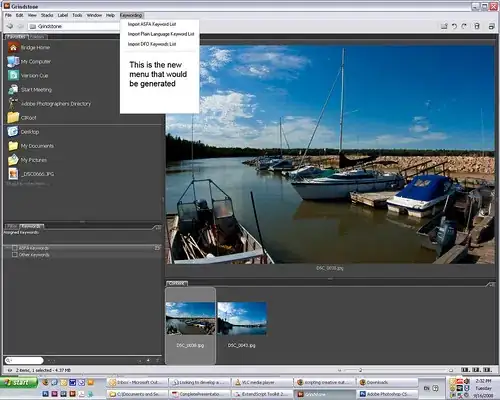Choose Import DFO Keywords List
500x400 pixels.
152,44
